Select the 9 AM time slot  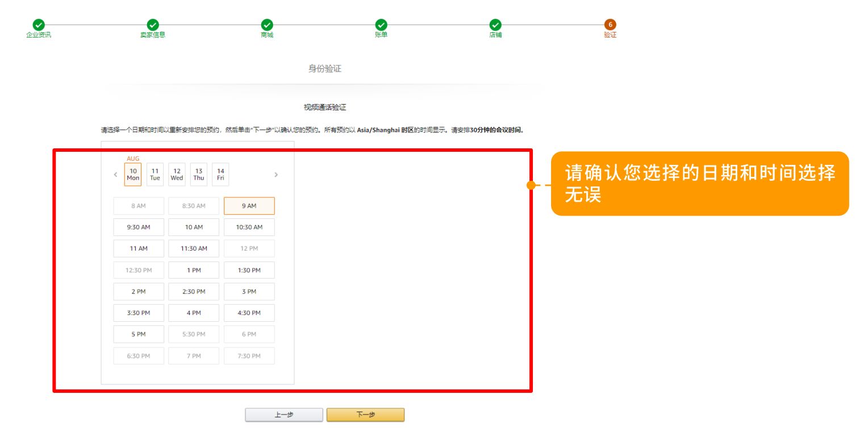249,206
